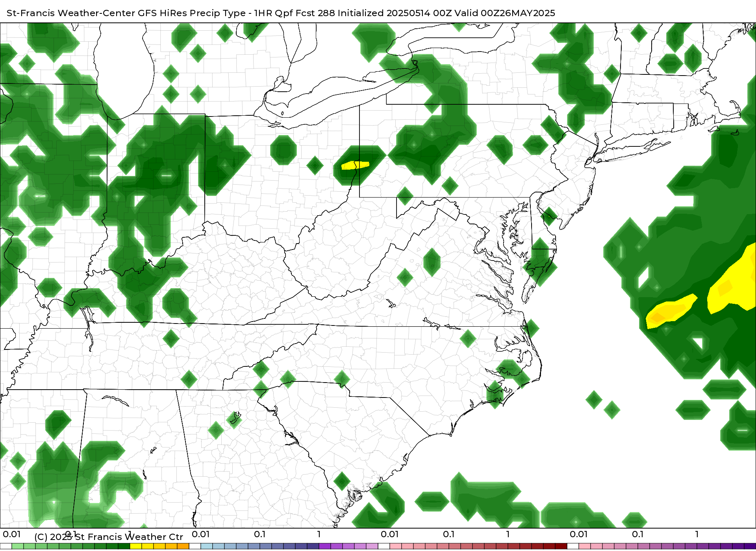Screen dimensions: 756x551
Task: Select the darkest green legend swatch
Action: click(124, 546)
